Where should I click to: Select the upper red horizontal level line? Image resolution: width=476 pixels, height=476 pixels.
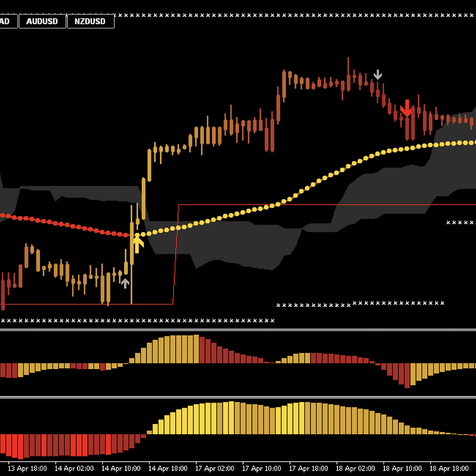[x=325, y=205]
